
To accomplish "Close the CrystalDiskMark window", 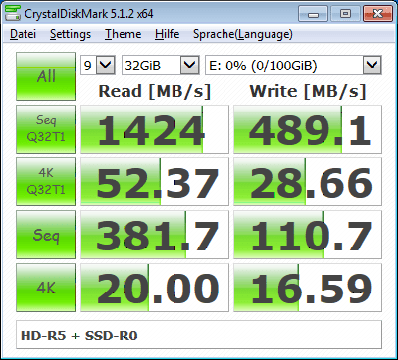I will click(377, 14).
